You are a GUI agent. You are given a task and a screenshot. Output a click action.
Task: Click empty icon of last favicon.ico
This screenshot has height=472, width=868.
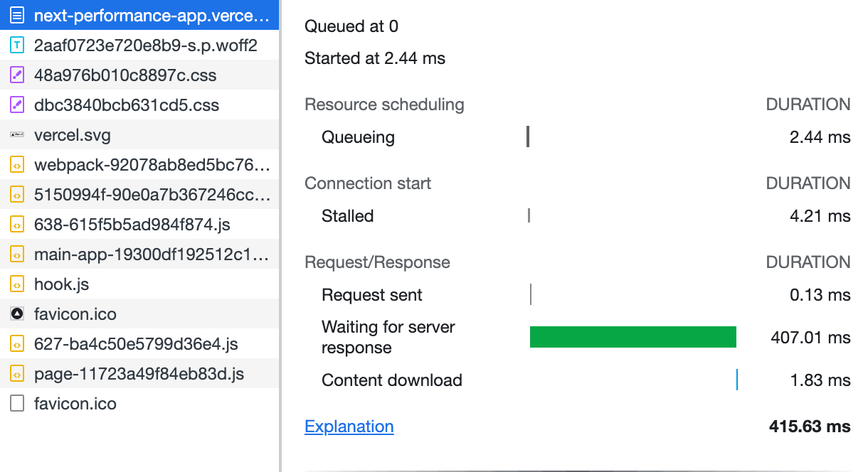coord(17,404)
